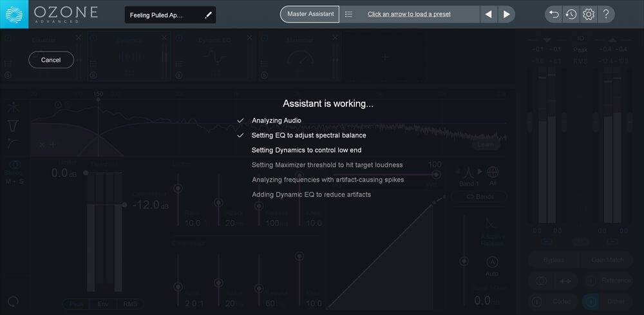644x315 pixels.
Task: Select the RMS detection mode
Action: (x=130, y=304)
